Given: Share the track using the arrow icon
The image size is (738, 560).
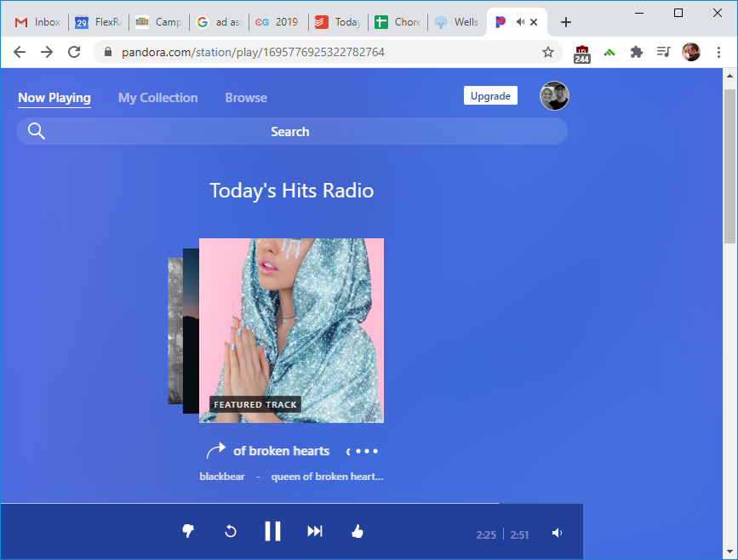Looking at the screenshot, I should 215,451.
